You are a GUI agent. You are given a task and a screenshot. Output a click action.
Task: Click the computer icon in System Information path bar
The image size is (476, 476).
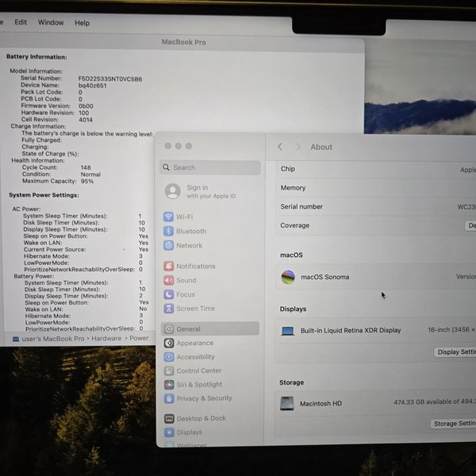(16, 339)
